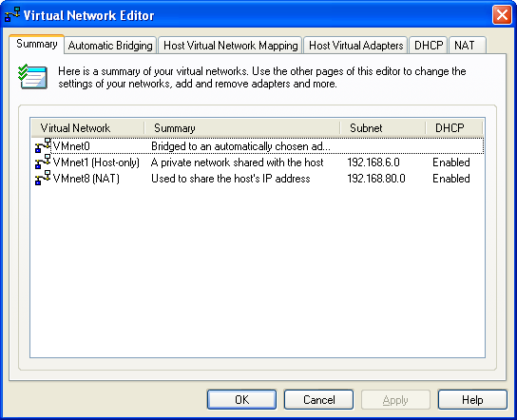Screen dimensions: 517x420
Task: Sort by the DHCP column header
Action: pos(454,128)
